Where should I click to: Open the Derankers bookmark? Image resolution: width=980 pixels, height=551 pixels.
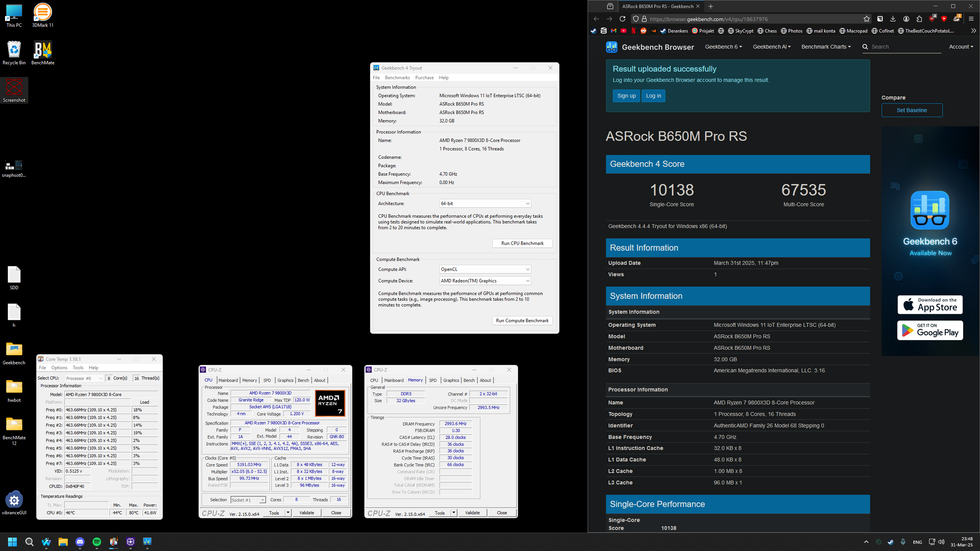click(674, 31)
